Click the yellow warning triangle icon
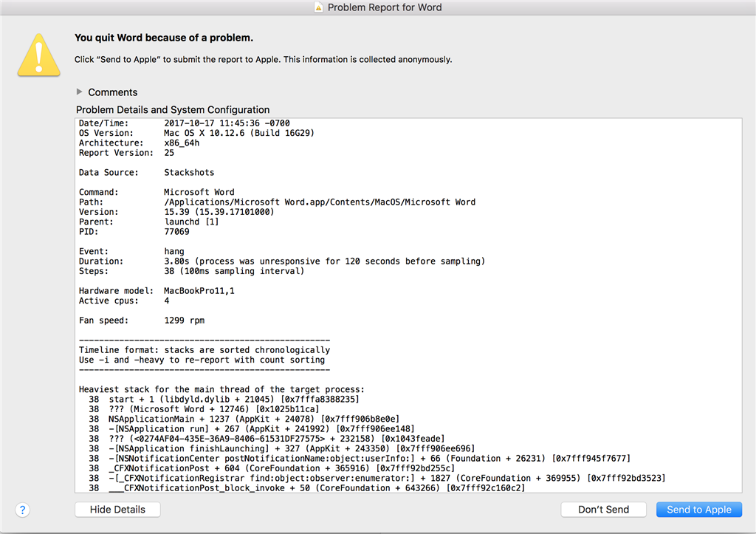The image size is (756, 534). 39,55
